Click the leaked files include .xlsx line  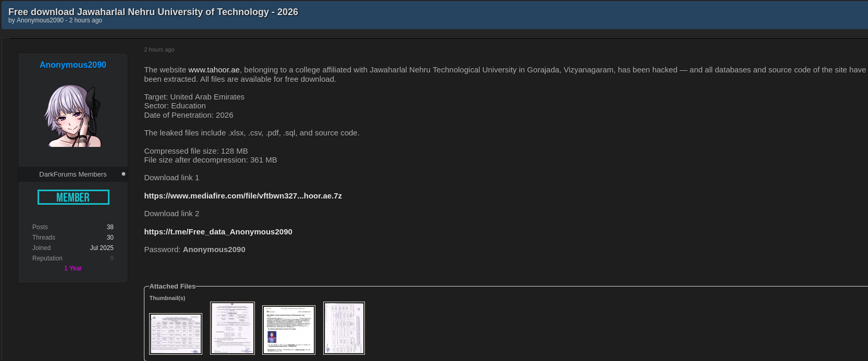click(252, 133)
